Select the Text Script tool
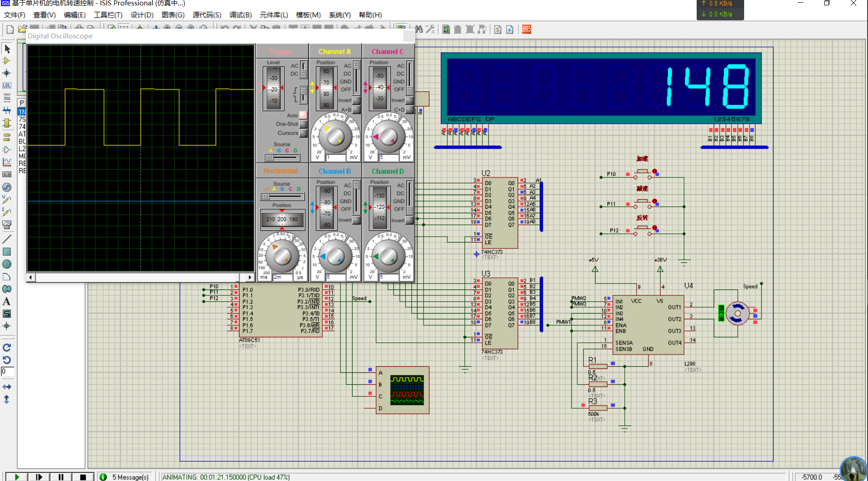868x481 pixels. [7, 98]
